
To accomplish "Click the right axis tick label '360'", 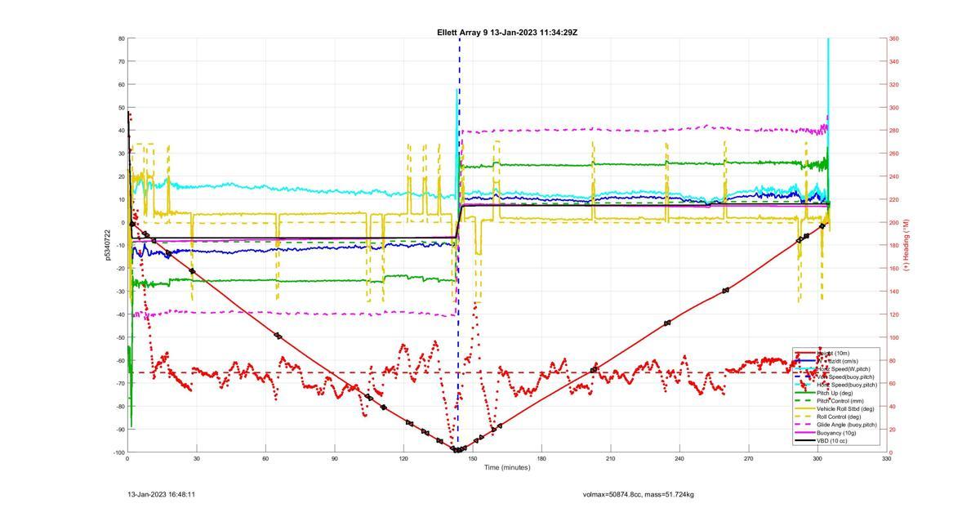I will (x=894, y=38).
